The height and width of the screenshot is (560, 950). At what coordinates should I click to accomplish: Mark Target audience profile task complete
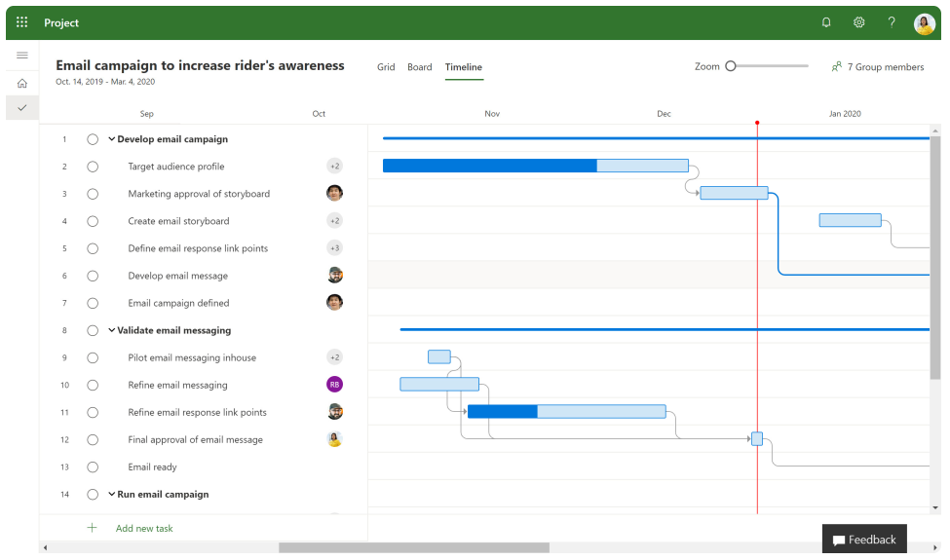click(x=93, y=167)
